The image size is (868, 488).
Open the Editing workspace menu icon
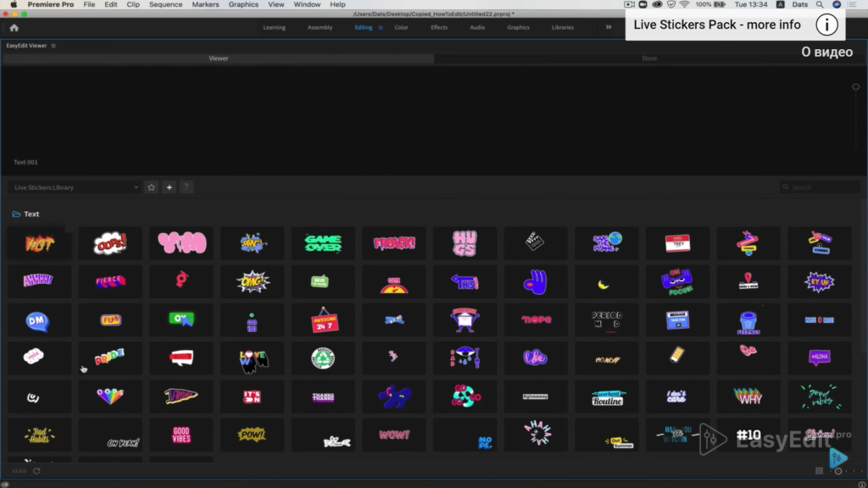[381, 28]
